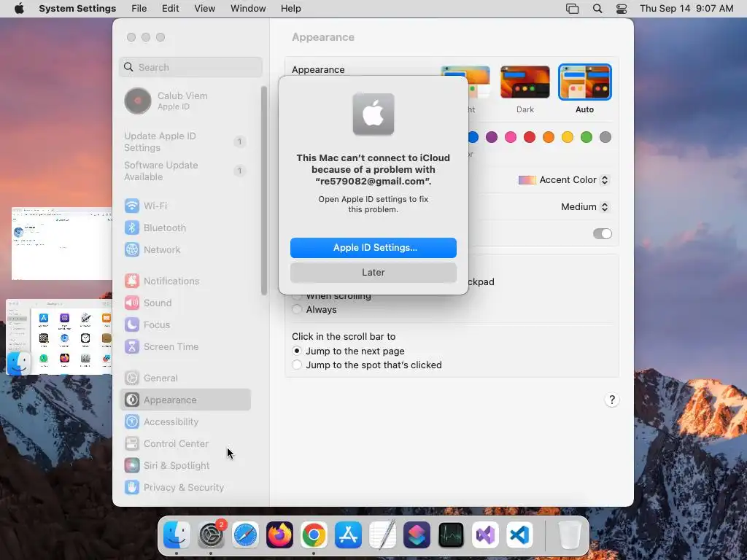Open Appearance help question mark
This screenshot has width=747, height=560.
[x=612, y=400]
